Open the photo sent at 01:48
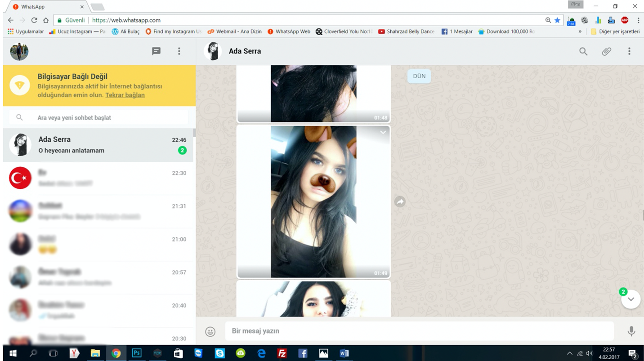644x361 pixels. point(313,94)
